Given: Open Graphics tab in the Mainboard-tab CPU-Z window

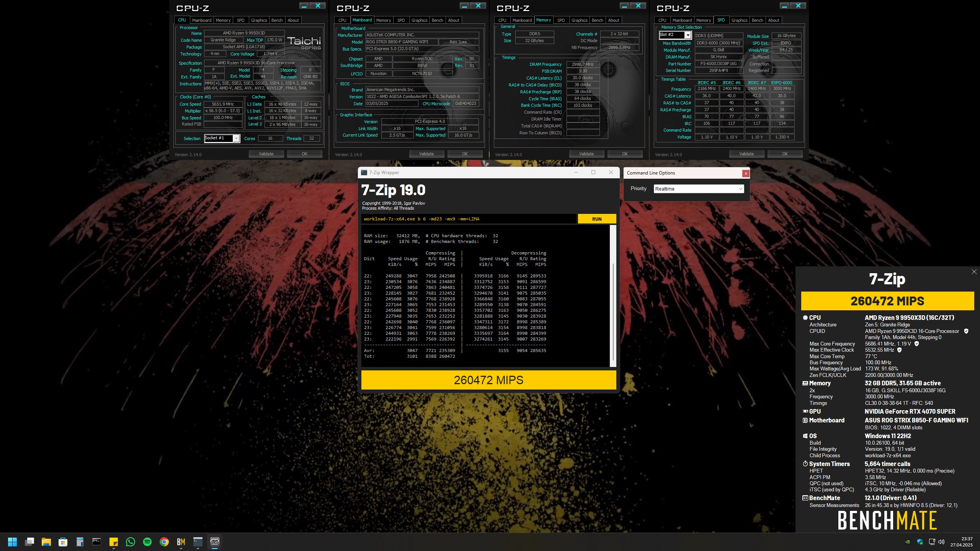Looking at the screenshot, I should 419,20.
